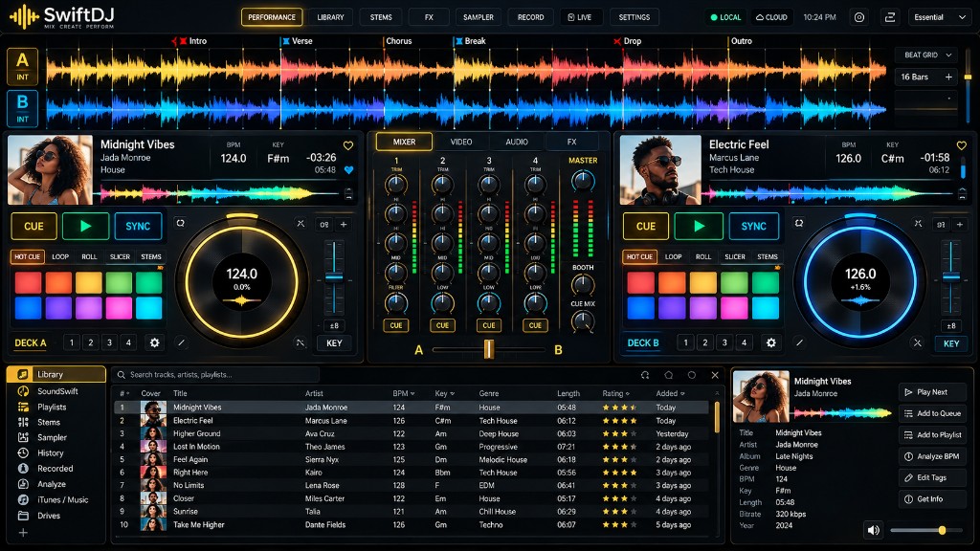This screenshot has width=980, height=551.
Task: Click the preview volume slider
Action: (x=926, y=530)
